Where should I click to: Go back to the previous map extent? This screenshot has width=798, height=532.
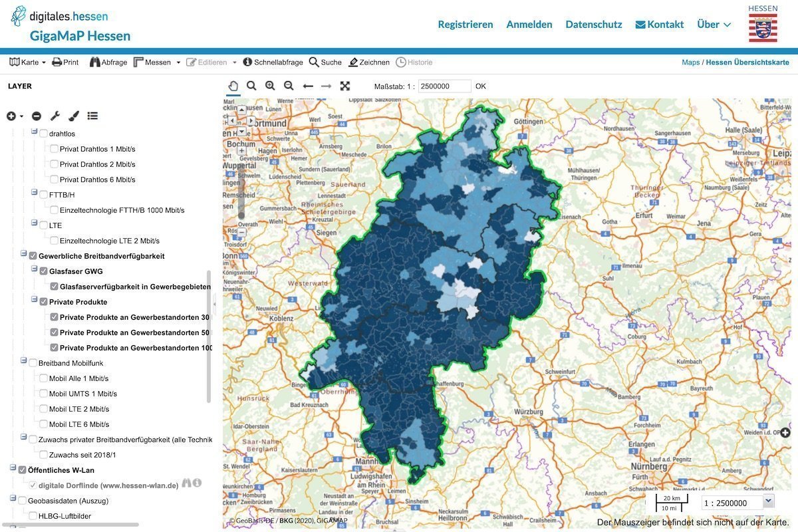pos(308,86)
